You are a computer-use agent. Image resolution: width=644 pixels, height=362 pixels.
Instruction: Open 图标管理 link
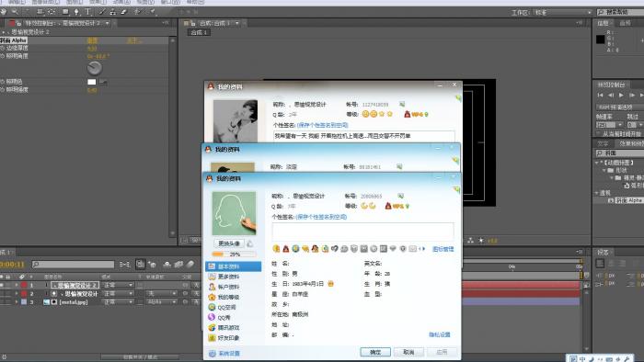[x=443, y=249]
